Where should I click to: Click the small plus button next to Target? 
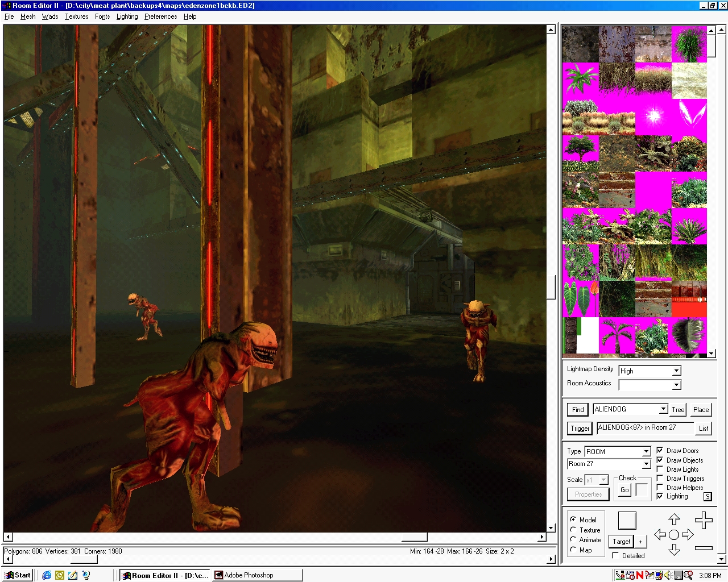[x=640, y=542]
